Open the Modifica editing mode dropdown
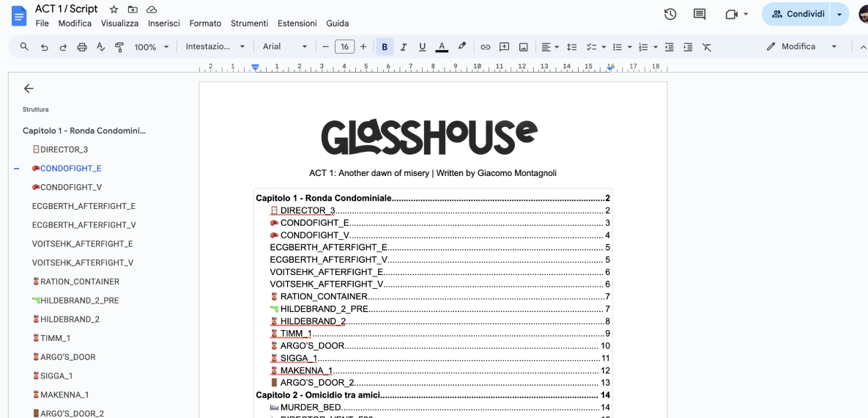868x418 pixels. [801, 47]
